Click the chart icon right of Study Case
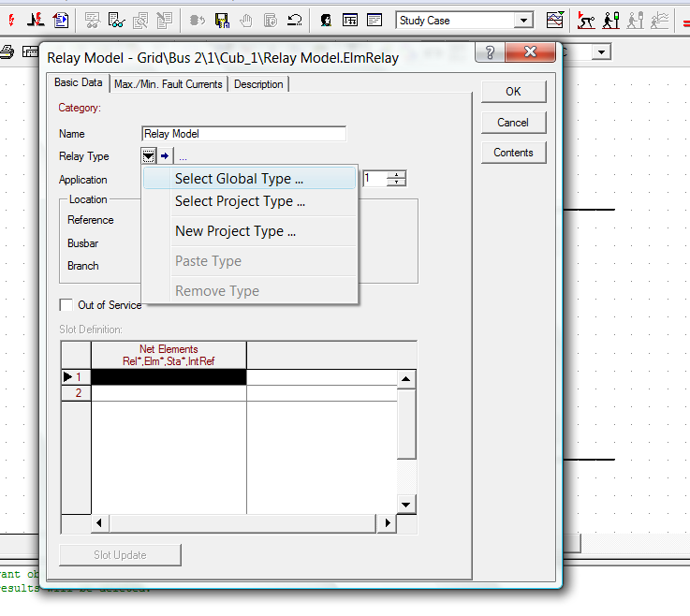 [x=555, y=20]
